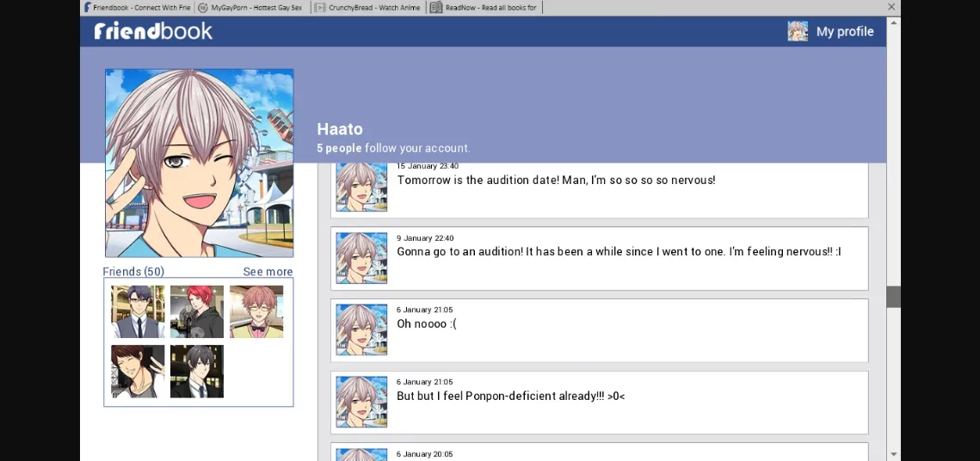Open the small avatar icon beside My profile
The height and width of the screenshot is (461, 980).
798,31
